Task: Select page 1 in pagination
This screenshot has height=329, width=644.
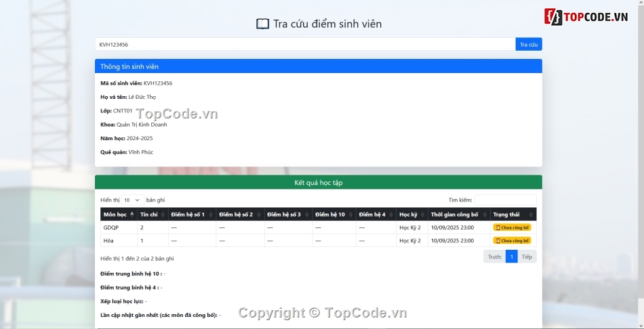Action: (x=511, y=257)
